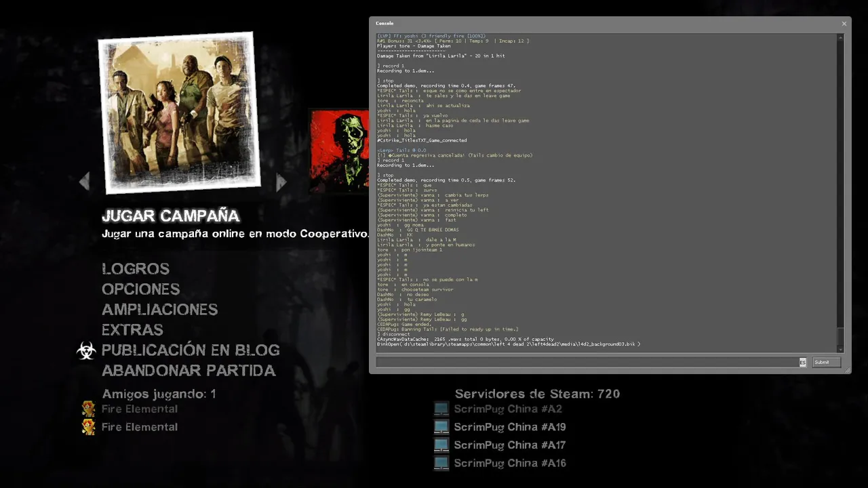This screenshot has height=488, width=868.
Task: Open the LOGROS menu
Action: (136, 269)
